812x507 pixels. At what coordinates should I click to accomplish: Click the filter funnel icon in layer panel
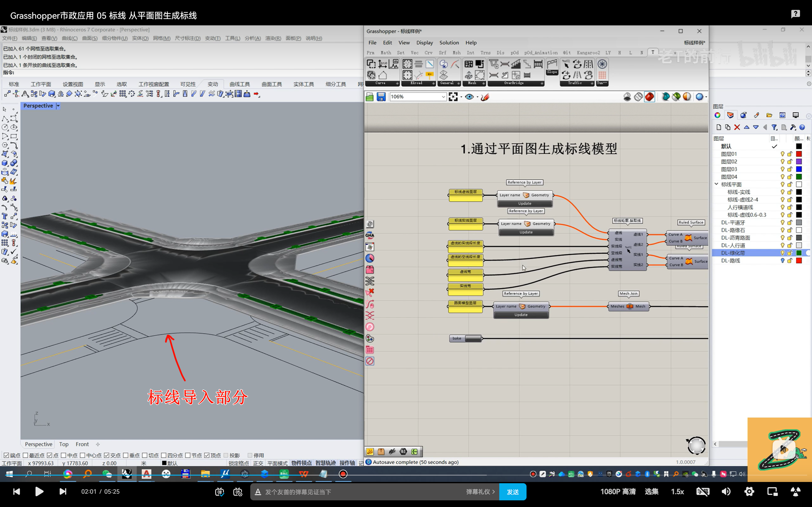coord(774,127)
